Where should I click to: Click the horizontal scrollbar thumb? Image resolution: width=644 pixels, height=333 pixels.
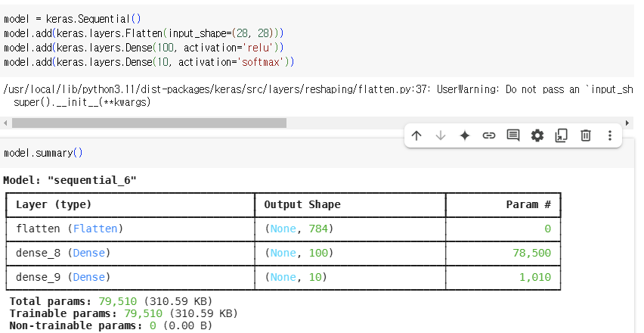[149, 123]
